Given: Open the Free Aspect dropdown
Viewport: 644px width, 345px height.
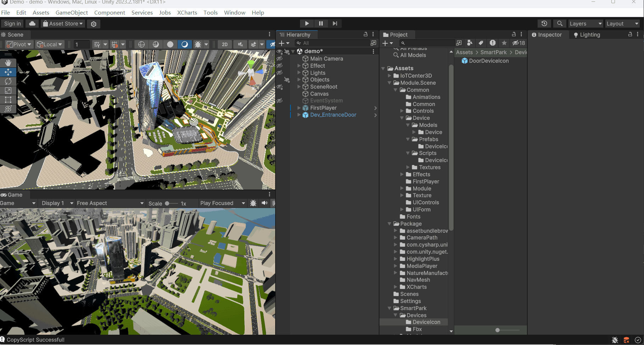Looking at the screenshot, I should [x=110, y=203].
